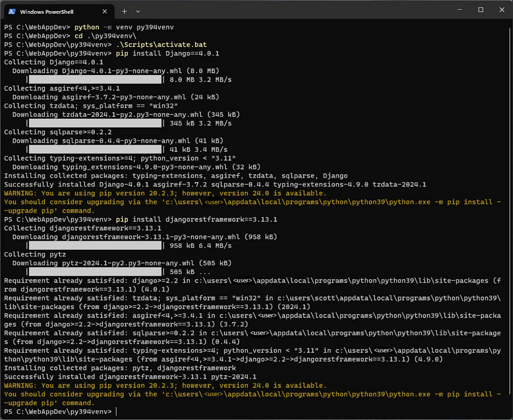This screenshot has width=513, height=420.
Task: Click the terminal application icon in title bar
Action: click(x=12, y=11)
